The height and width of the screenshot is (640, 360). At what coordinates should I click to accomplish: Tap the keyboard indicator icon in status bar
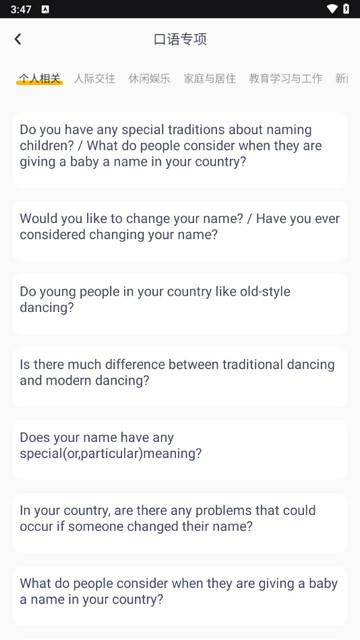(45, 9)
